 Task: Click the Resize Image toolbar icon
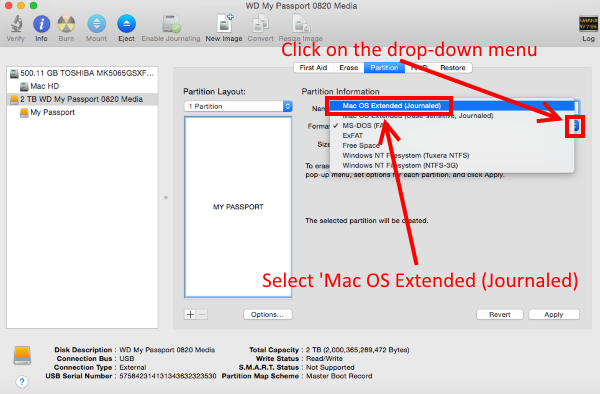point(300,28)
